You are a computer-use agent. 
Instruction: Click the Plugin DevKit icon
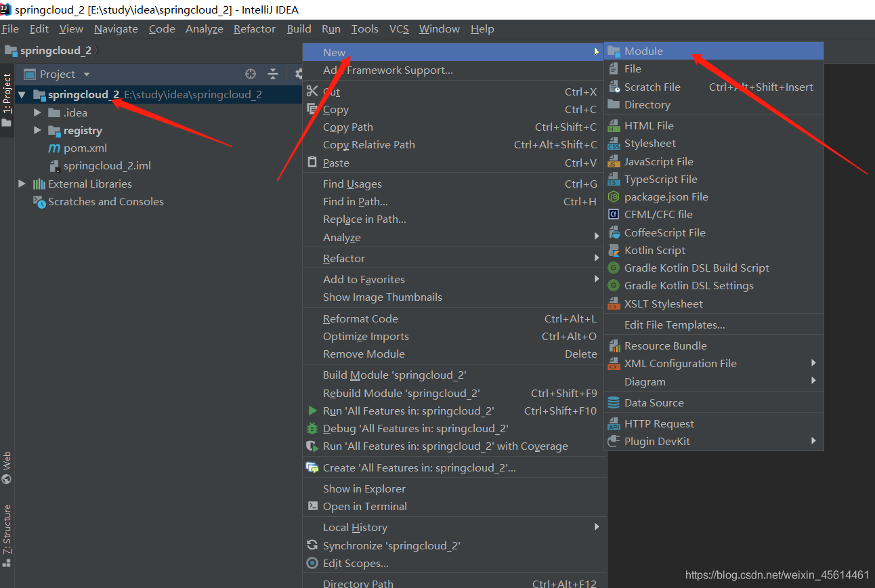(x=614, y=441)
